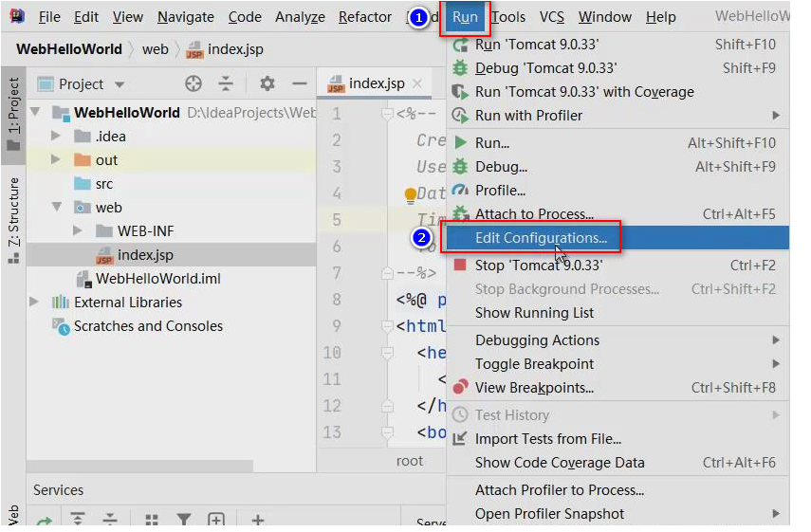Open the File menu
The image size is (811, 532).
[49, 17]
